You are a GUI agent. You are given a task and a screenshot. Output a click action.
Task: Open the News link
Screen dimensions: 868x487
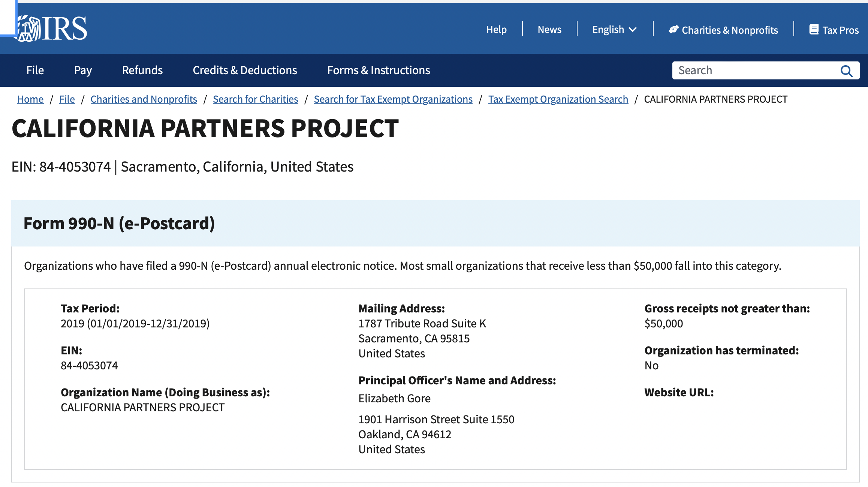pyautogui.click(x=549, y=29)
